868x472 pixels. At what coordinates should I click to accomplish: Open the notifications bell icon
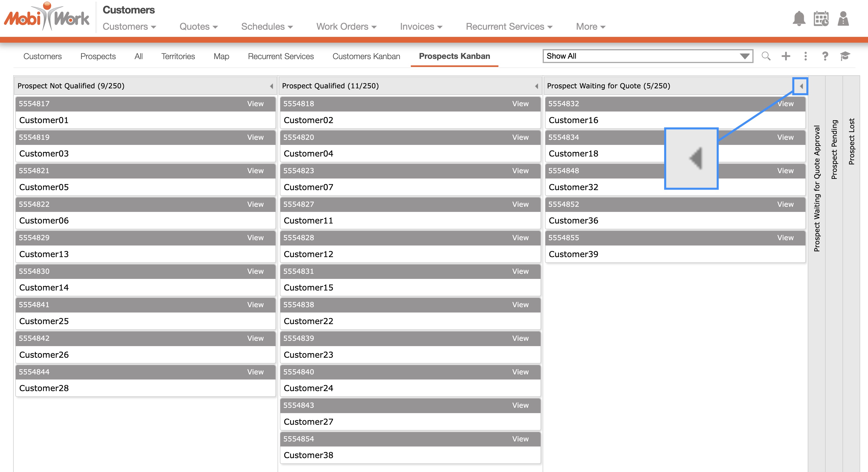(799, 19)
